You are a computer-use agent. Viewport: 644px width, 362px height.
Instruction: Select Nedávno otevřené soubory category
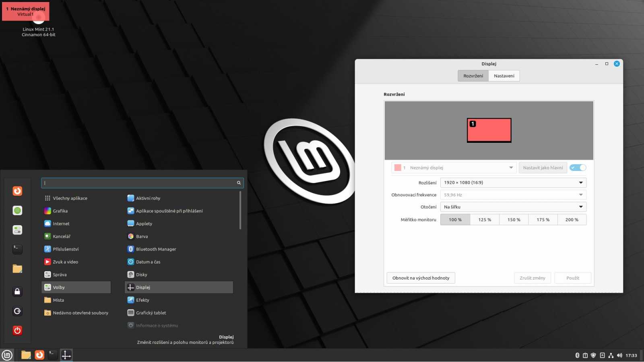pyautogui.click(x=76, y=313)
